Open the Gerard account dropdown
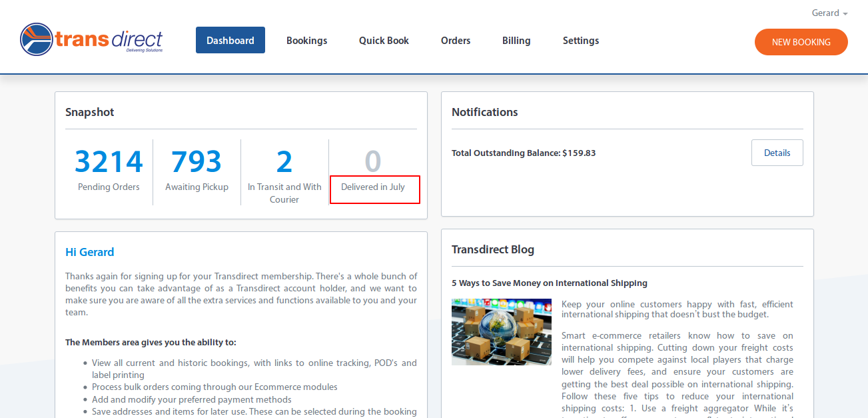This screenshot has height=418, width=868. [829, 13]
